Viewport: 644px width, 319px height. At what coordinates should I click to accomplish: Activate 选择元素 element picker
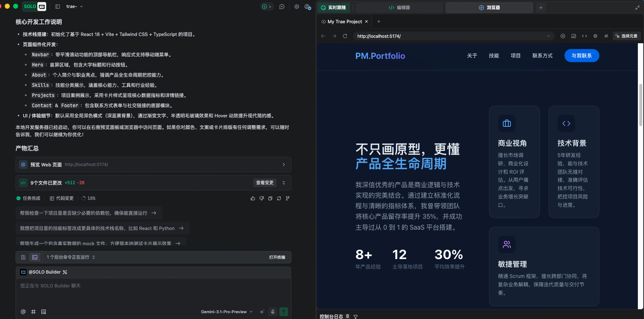[x=627, y=36]
